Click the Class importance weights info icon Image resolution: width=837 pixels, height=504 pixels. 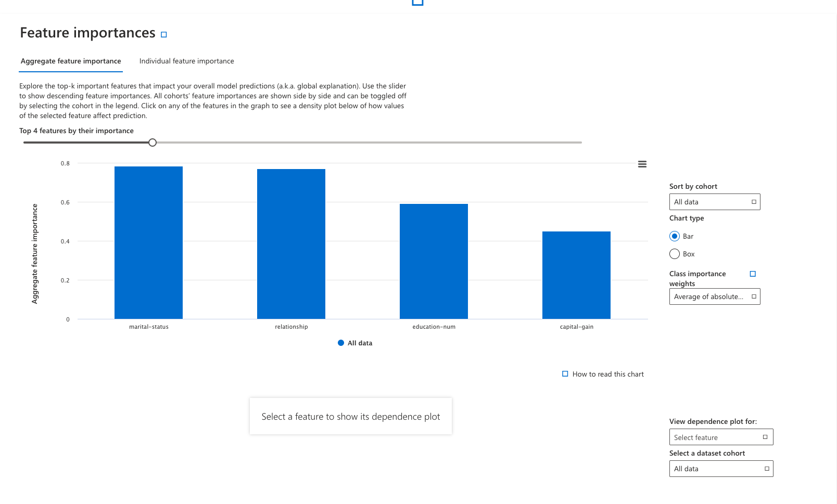point(753,274)
